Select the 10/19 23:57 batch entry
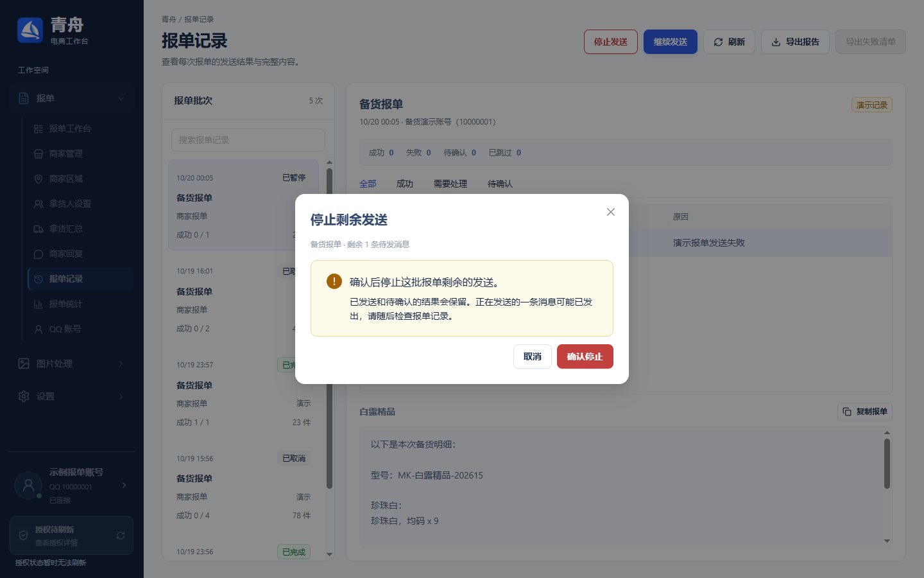This screenshot has width=924, height=578. tap(243, 394)
